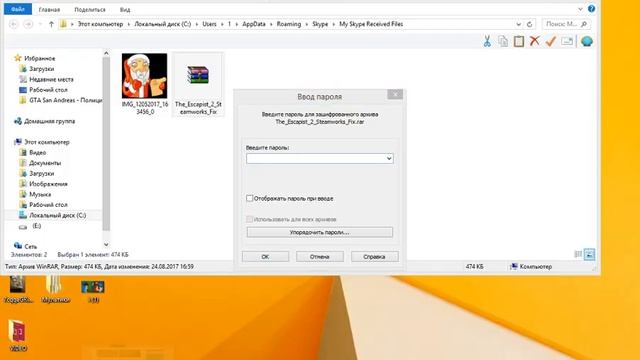
Task: Select the The_Escapist_2_Steamworks_Fix archive file
Action: [198, 84]
